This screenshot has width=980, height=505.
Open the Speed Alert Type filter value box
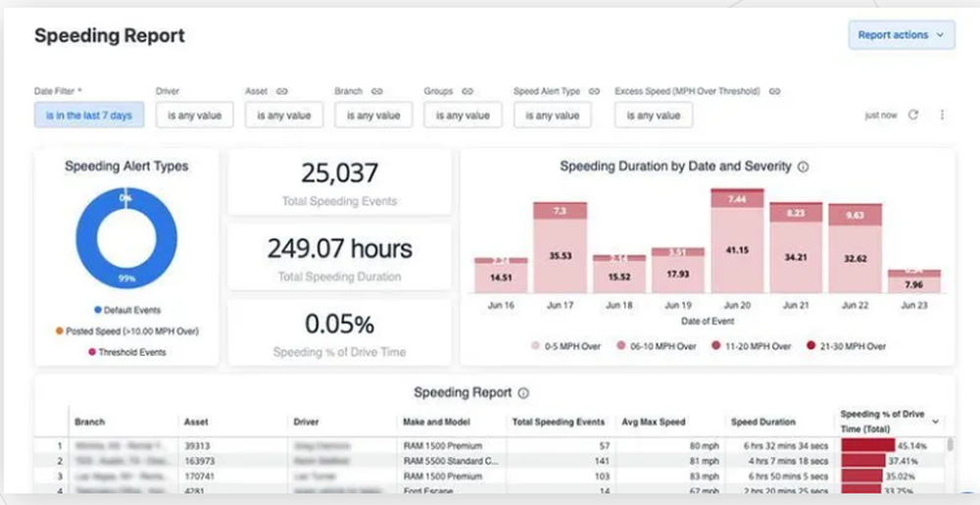click(553, 115)
